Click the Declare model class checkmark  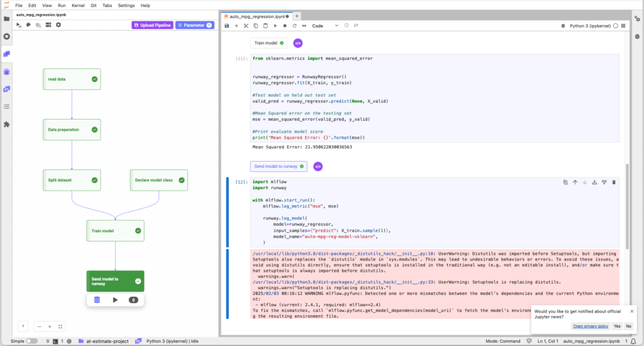click(x=182, y=180)
